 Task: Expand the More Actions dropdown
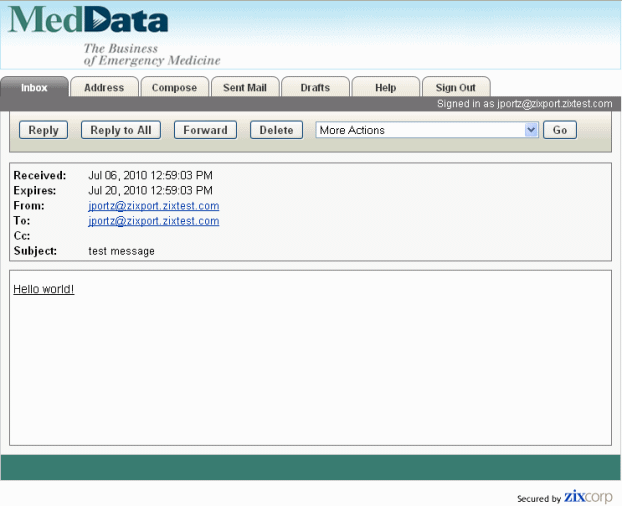click(x=427, y=130)
